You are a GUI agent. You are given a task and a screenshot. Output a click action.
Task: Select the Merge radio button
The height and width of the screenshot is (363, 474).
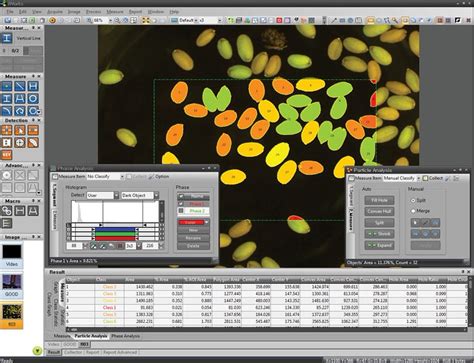[413, 211]
